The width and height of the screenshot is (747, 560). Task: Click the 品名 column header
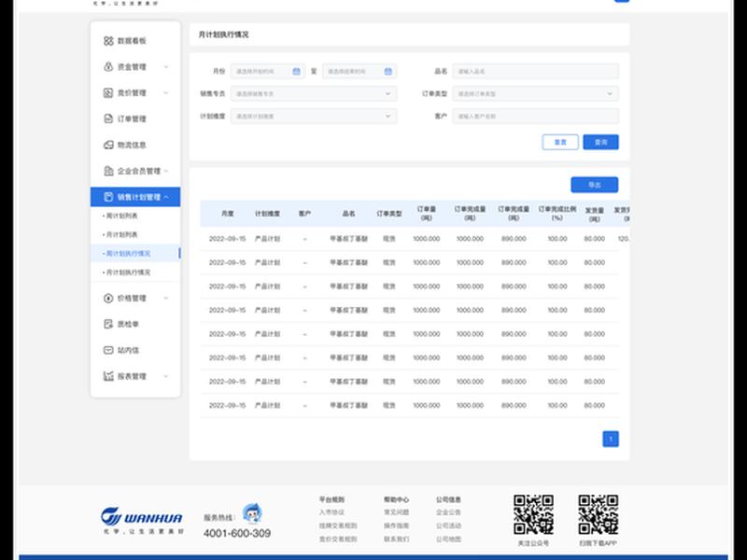(348, 214)
